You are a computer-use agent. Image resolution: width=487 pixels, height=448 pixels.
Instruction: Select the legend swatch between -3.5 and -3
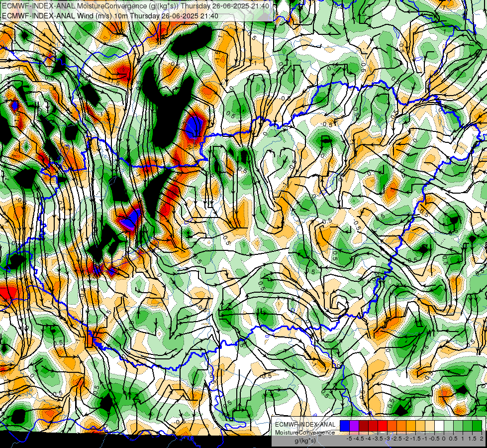coord(383,426)
